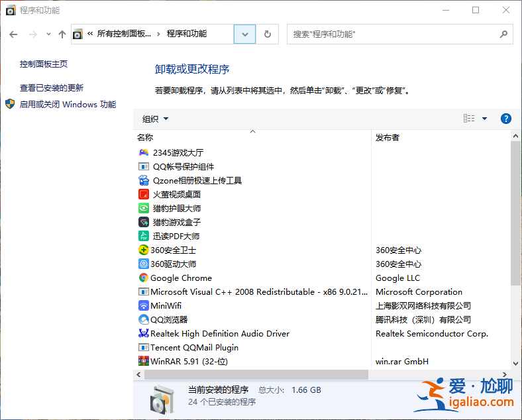Image resolution: width=522 pixels, height=420 pixels.
Task: Click the 猎豹游戏盒子 icon
Action: pos(144,222)
